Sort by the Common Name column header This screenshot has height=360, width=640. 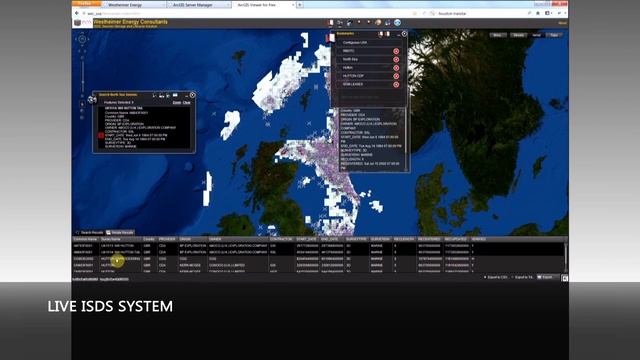[x=86, y=239]
